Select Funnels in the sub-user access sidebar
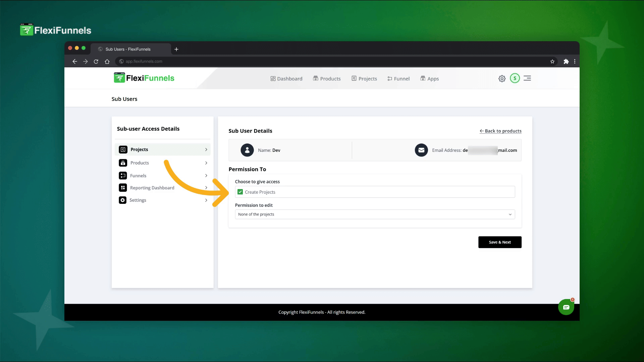 pyautogui.click(x=138, y=176)
